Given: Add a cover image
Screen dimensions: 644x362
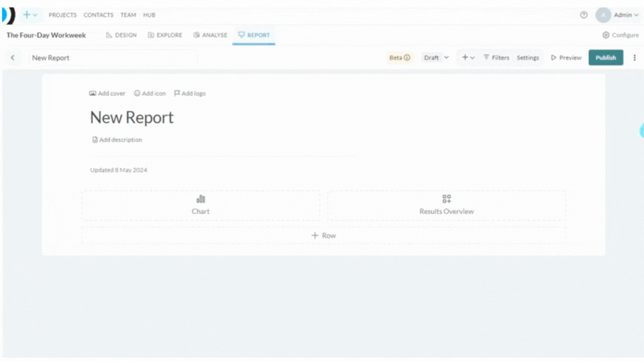Looking at the screenshot, I should click(107, 94).
